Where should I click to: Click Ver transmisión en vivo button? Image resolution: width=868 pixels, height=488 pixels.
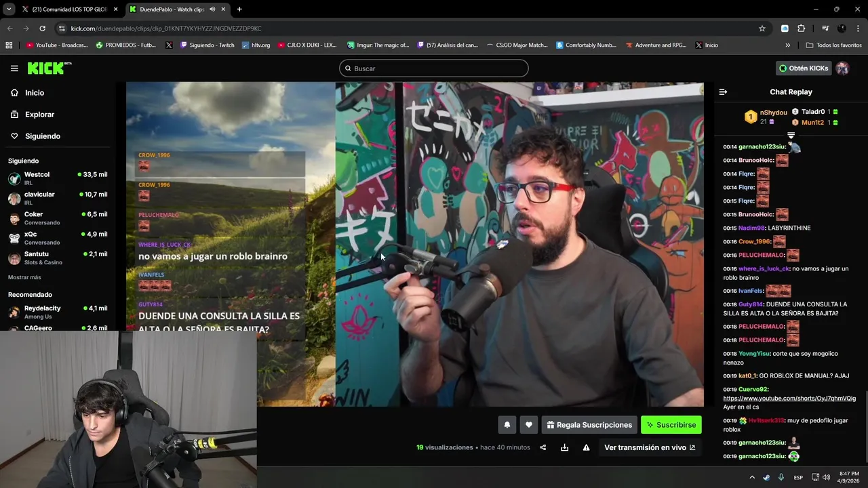pyautogui.click(x=650, y=447)
